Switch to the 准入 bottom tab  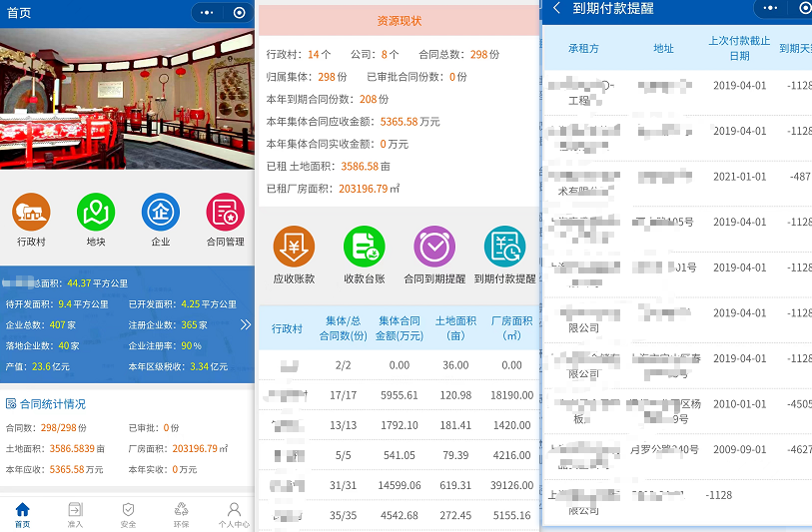point(75,514)
